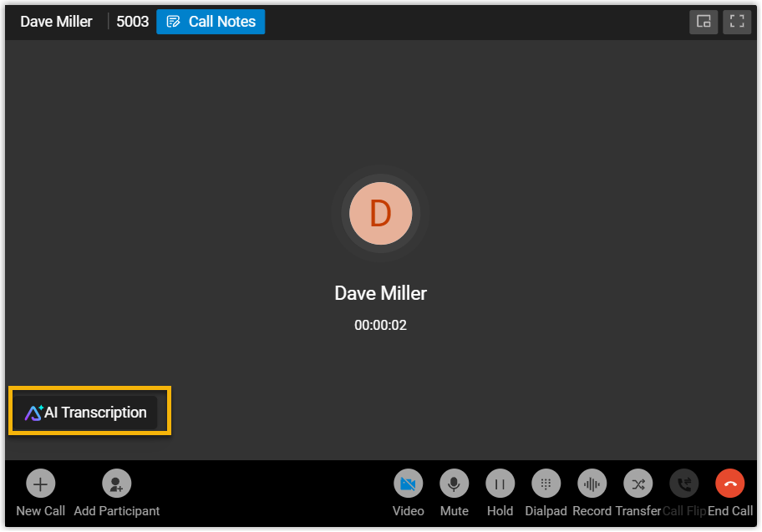End the call with red button

[x=729, y=484]
